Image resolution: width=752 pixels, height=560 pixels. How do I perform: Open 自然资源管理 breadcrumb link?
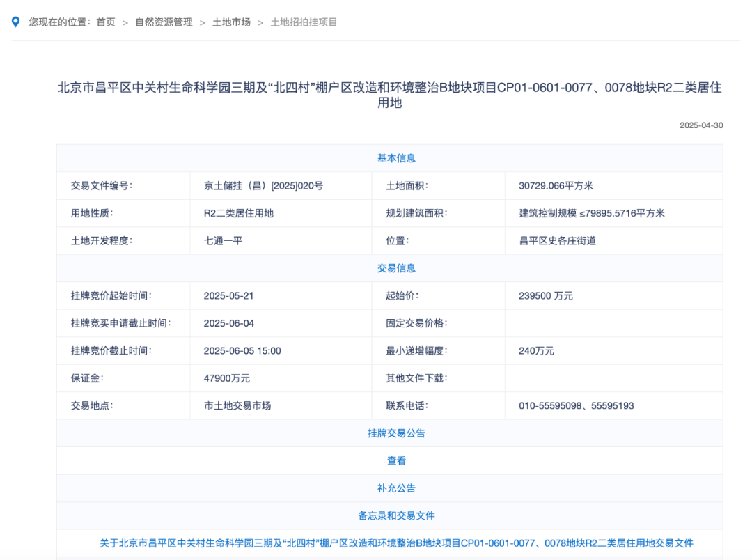pyautogui.click(x=164, y=22)
